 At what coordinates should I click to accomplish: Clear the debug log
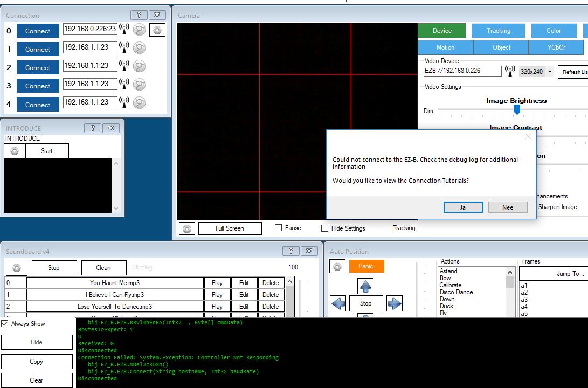point(37,380)
